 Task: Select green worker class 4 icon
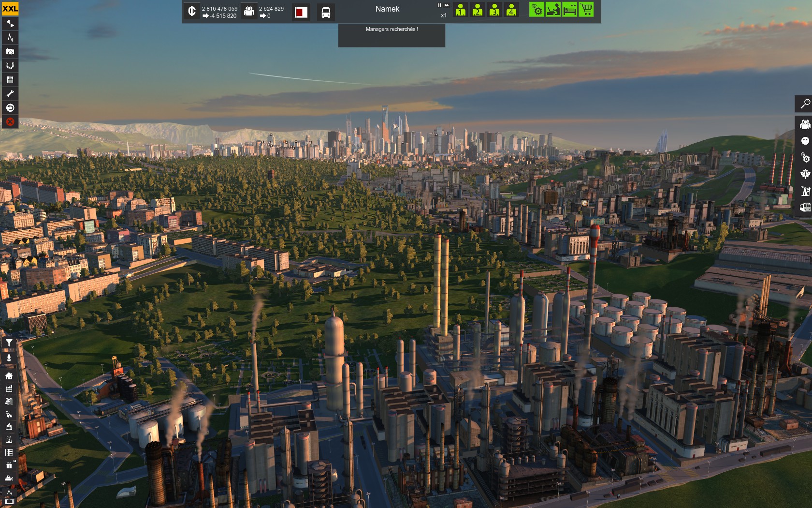coord(511,10)
